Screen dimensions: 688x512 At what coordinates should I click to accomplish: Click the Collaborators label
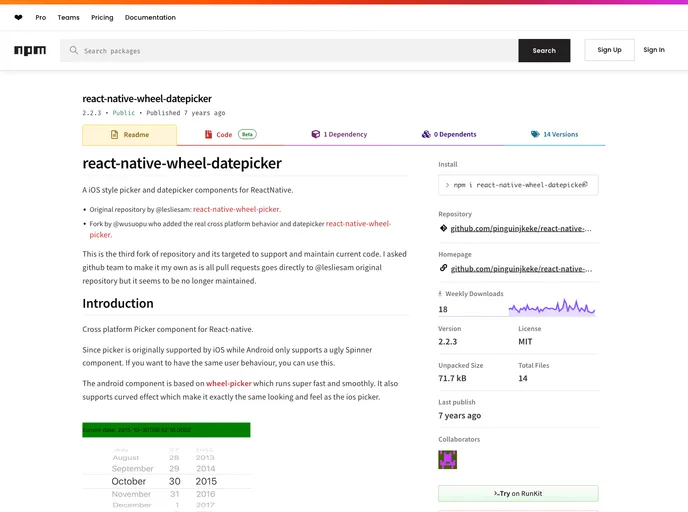click(x=459, y=439)
